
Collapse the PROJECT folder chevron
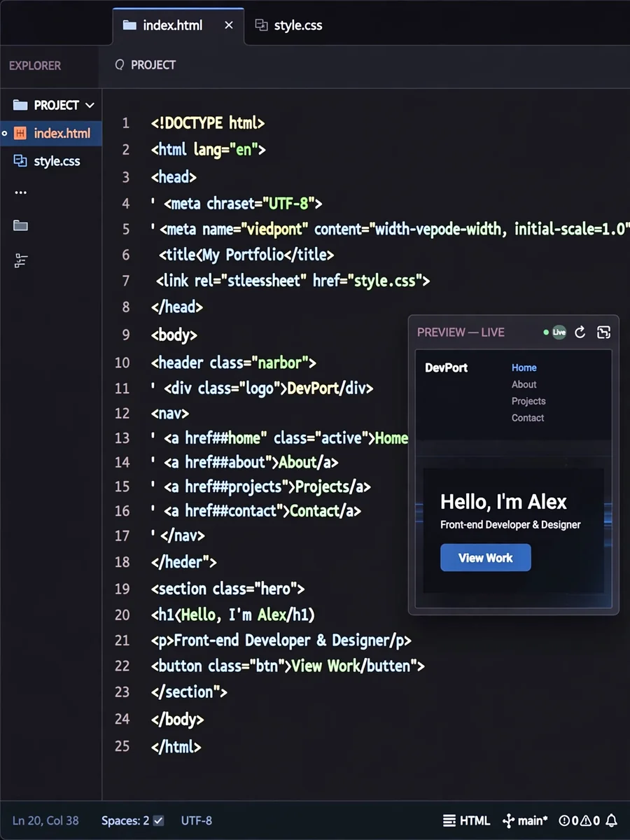click(90, 106)
